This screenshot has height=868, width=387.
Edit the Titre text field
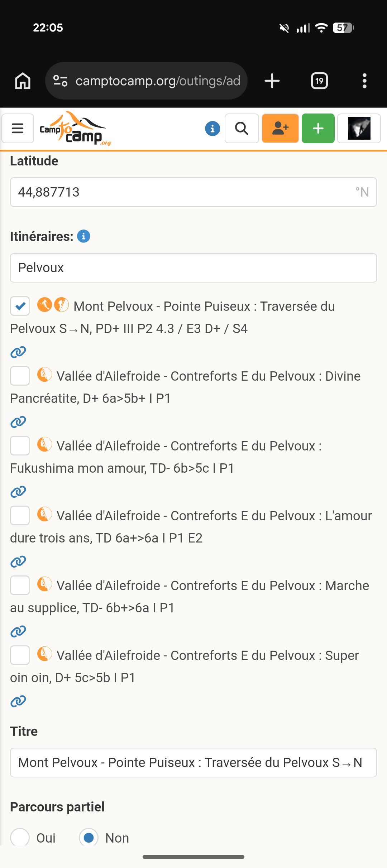click(x=193, y=763)
